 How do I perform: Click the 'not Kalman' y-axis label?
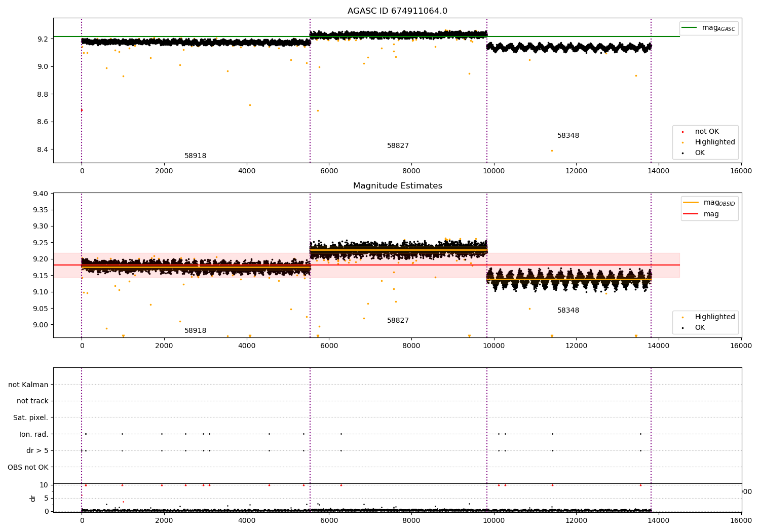(x=28, y=385)
